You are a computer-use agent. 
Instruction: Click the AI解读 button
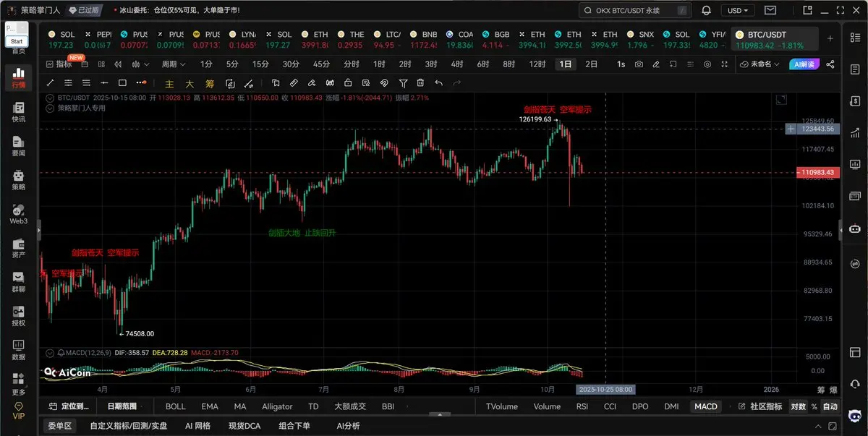804,64
